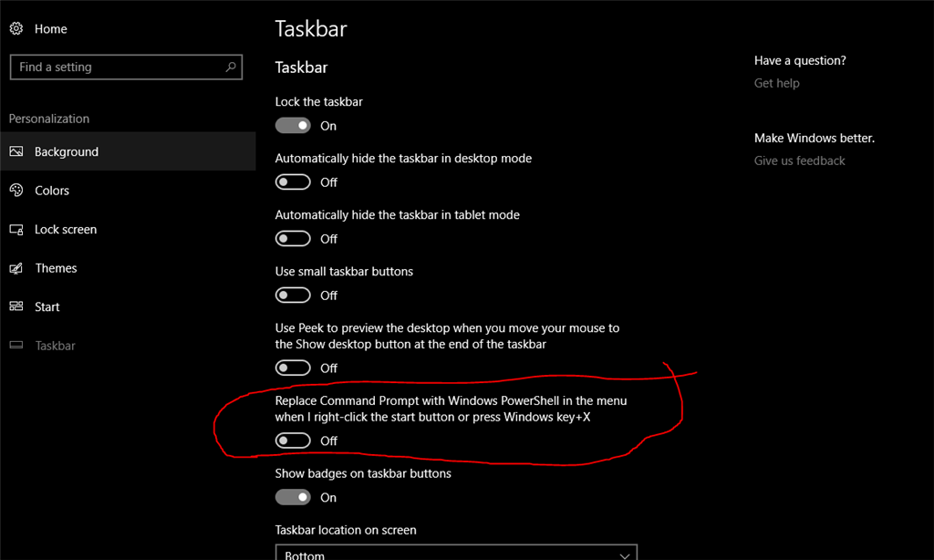Enable auto-hide taskbar in desktop mode
This screenshot has width=934, height=560.
tap(293, 181)
